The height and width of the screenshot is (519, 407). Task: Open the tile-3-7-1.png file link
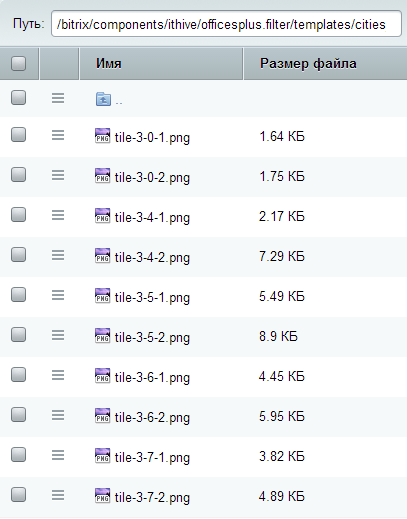152,458
